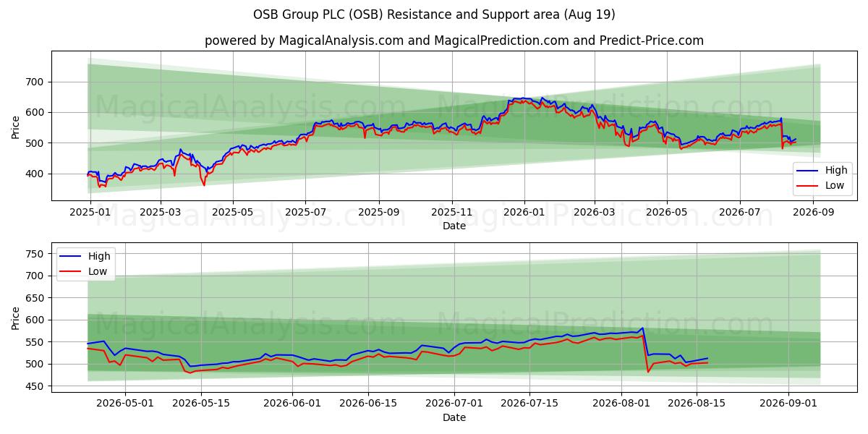Click the 'Date' x-axis title of top chart
This screenshot has height=434, width=868.
point(454,226)
